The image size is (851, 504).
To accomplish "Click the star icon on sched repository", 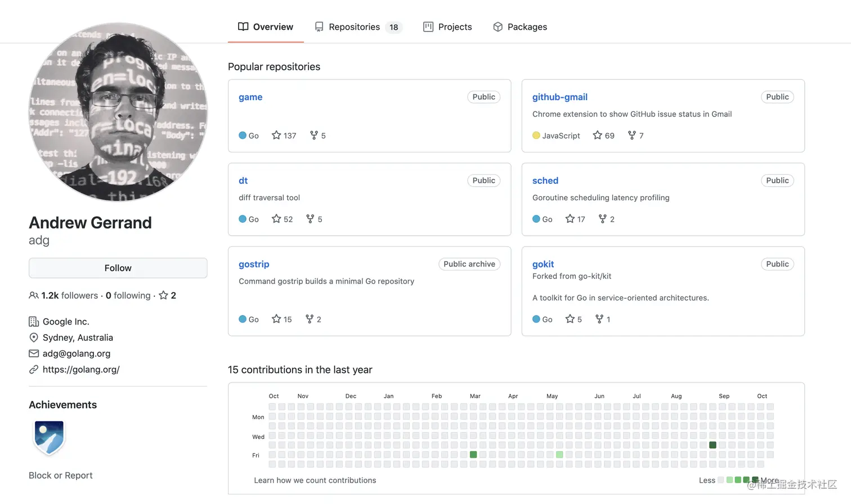I will point(570,219).
